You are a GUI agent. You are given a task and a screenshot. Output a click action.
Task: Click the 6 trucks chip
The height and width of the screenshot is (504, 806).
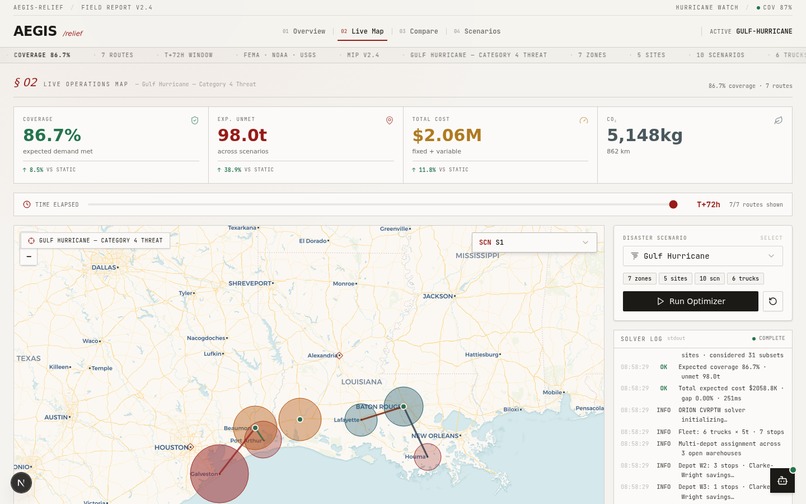pos(745,278)
